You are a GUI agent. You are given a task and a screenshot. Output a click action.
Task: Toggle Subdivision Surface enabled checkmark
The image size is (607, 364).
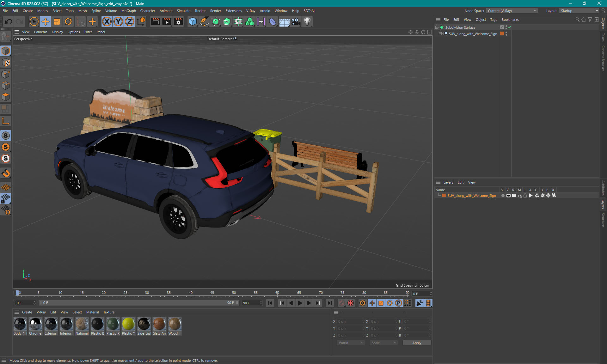(509, 27)
